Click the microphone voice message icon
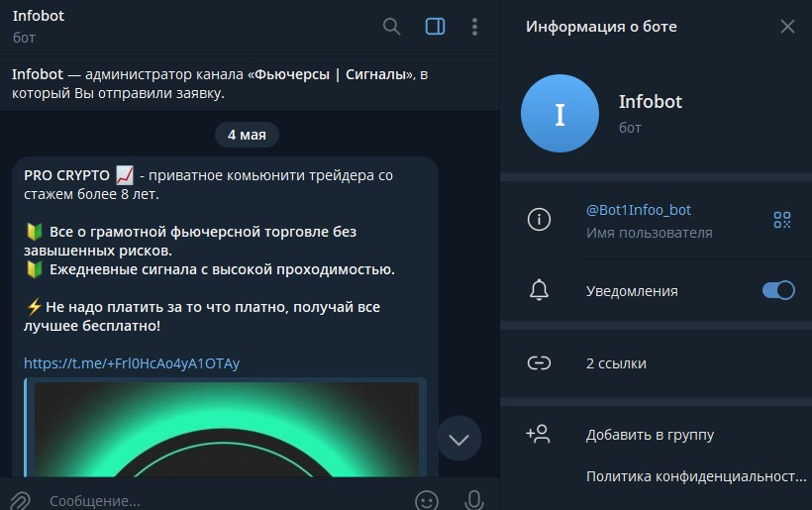 (474, 500)
